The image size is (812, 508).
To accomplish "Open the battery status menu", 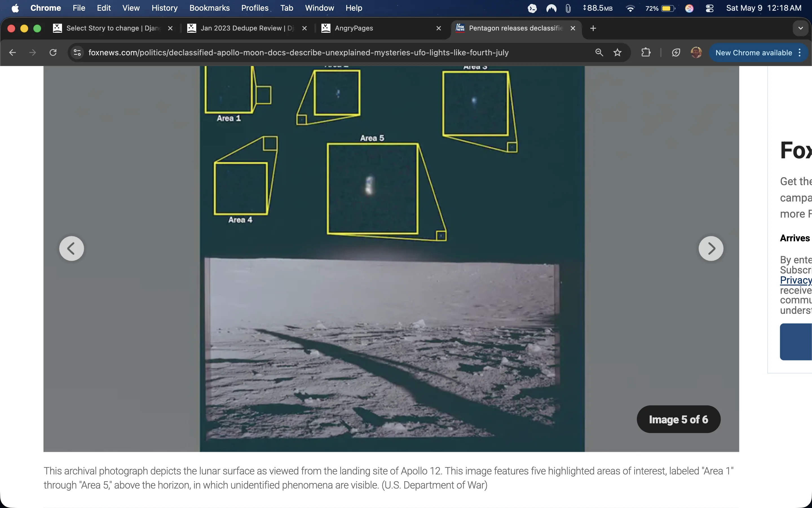I will [x=660, y=8].
